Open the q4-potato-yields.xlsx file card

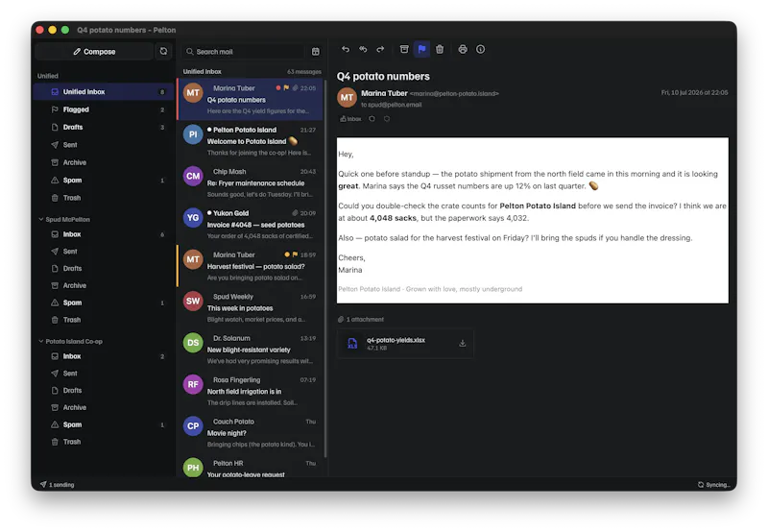pyautogui.click(x=405, y=344)
